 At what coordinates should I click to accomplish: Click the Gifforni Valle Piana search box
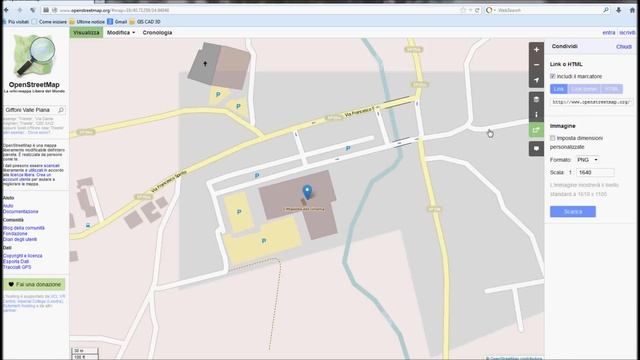(x=34, y=110)
